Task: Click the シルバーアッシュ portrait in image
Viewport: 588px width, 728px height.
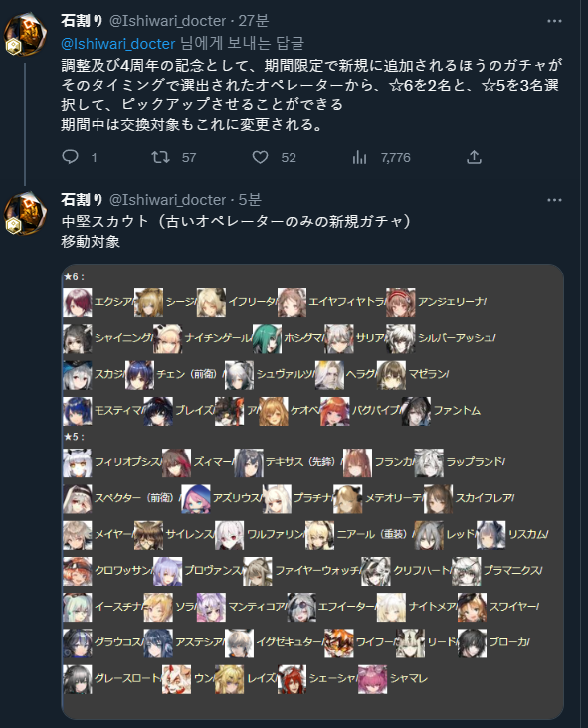Action: [x=400, y=339]
